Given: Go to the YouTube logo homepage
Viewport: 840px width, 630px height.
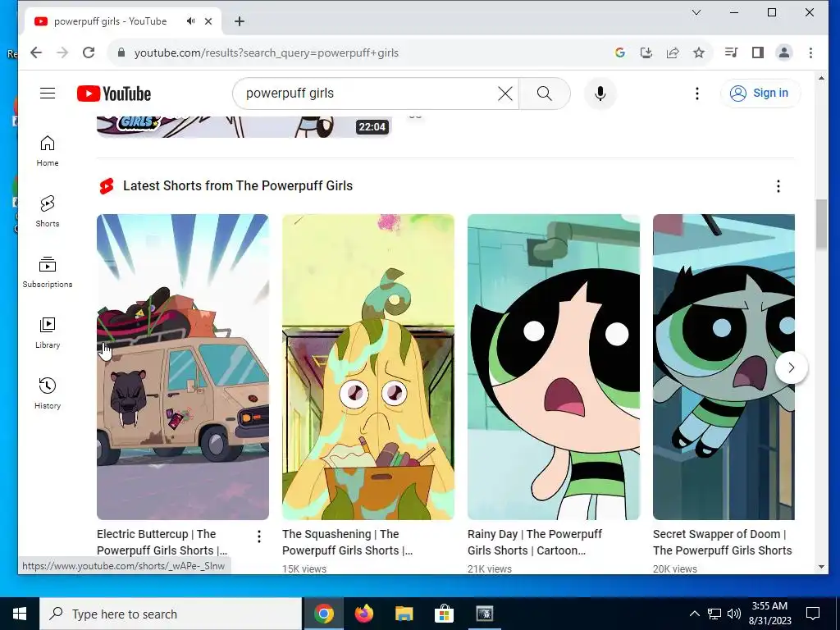Looking at the screenshot, I should (114, 94).
